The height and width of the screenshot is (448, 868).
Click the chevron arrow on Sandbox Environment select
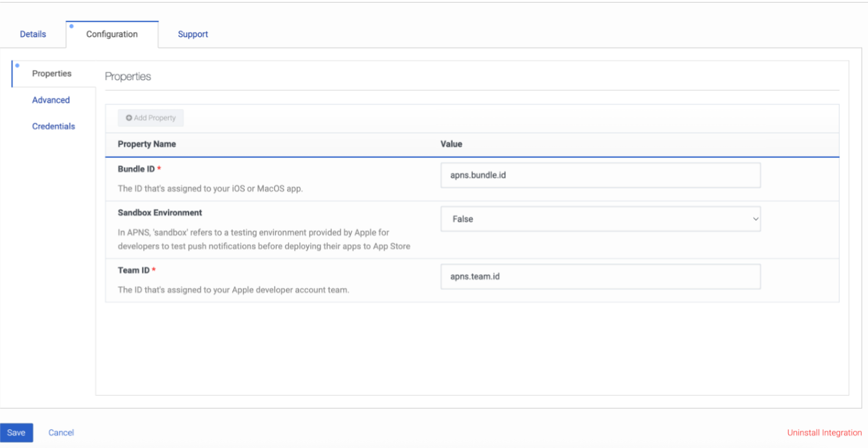click(x=755, y=219)
